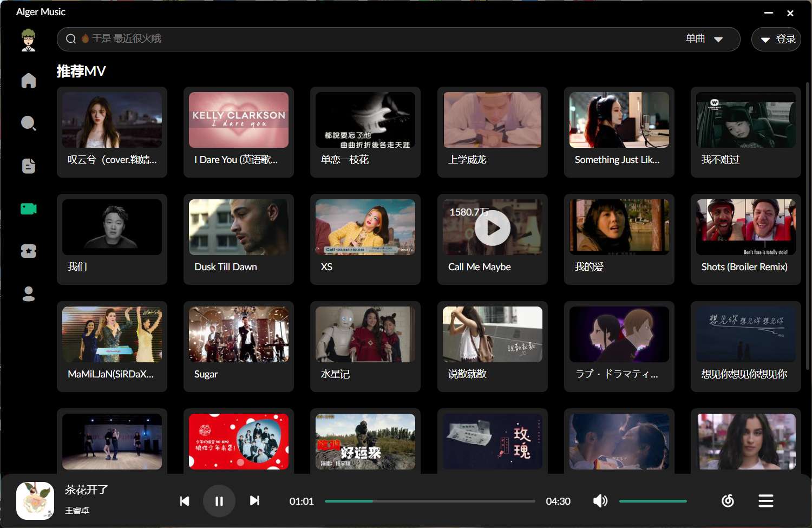Viewport: 812px width, 528px height.
Task: Click the 上学威龙 title text
Action: pyautogui.click(x=467, y=160)
